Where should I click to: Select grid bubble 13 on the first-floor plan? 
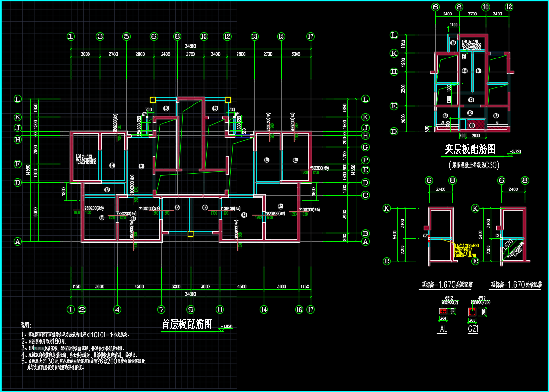254,36
